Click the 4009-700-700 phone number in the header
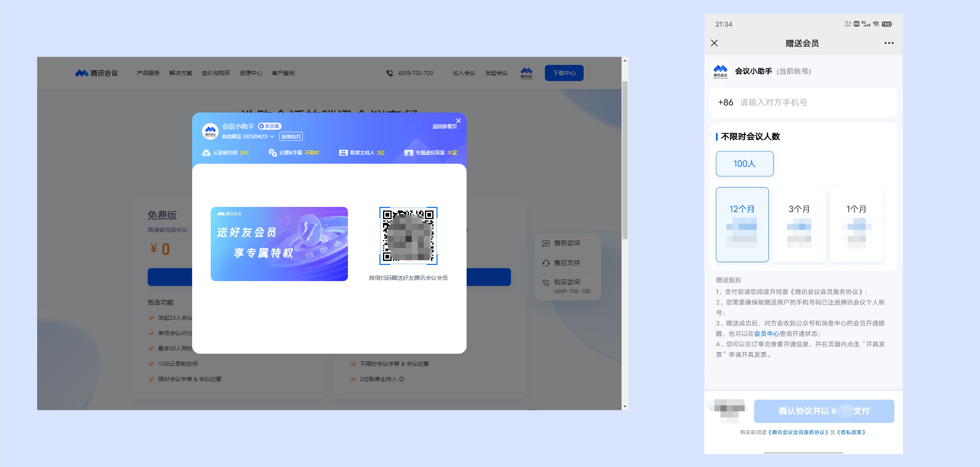The height and width of the screenshot is (467, 980). 415,73
